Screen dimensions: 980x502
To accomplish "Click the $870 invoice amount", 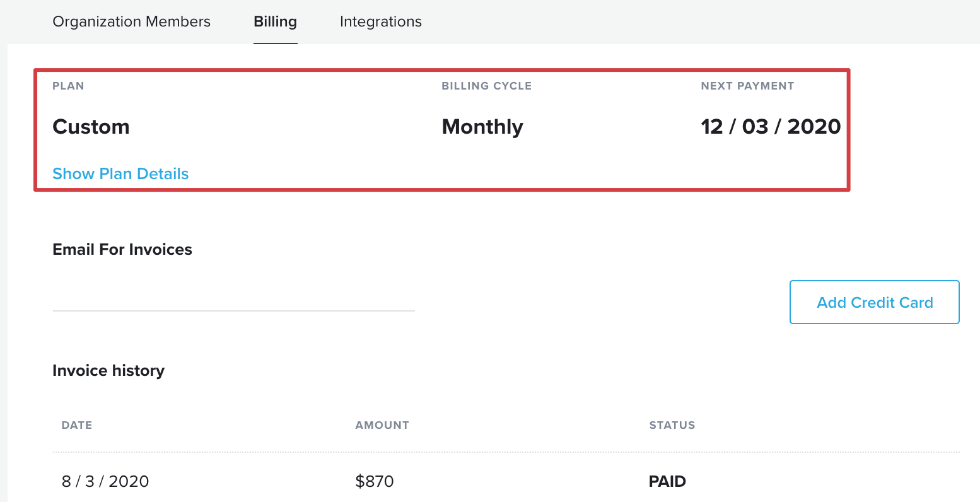I will (x=375, y=481).
